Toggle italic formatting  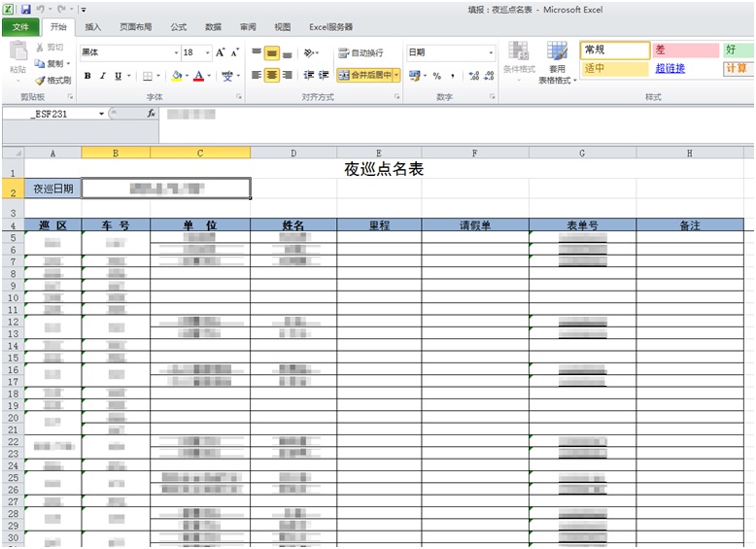[103, 76]
